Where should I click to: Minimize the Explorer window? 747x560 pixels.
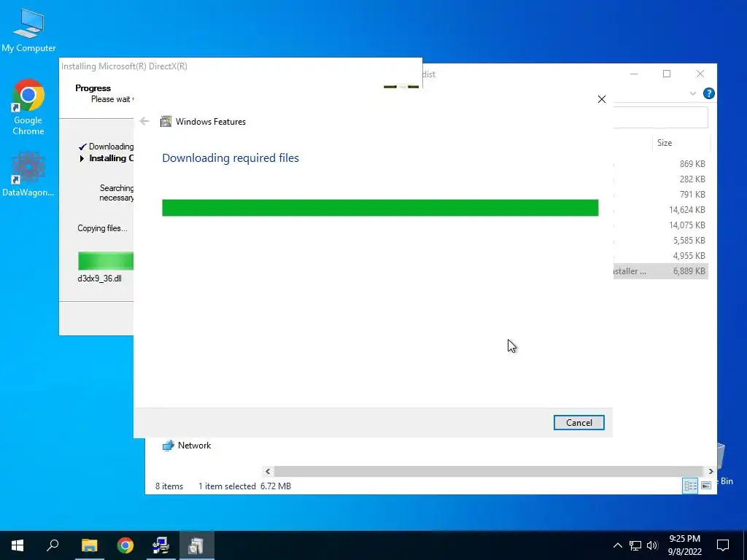coord(634,74)
